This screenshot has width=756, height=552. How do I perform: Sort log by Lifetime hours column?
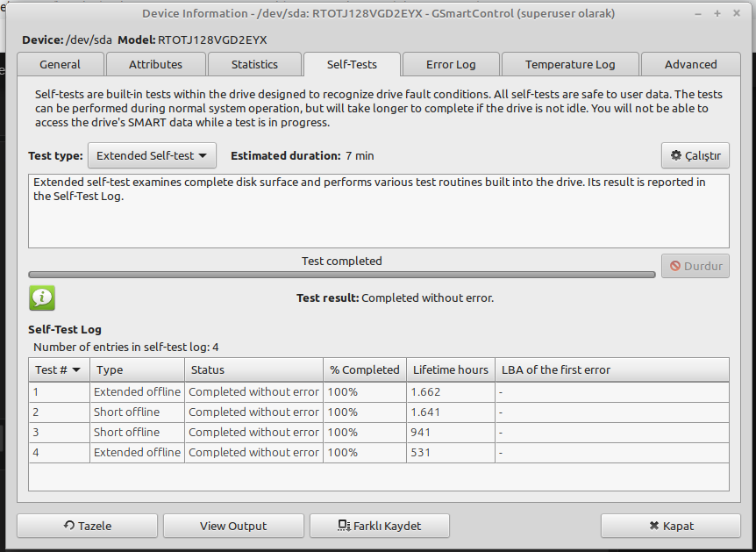click(x=450, y=369)
